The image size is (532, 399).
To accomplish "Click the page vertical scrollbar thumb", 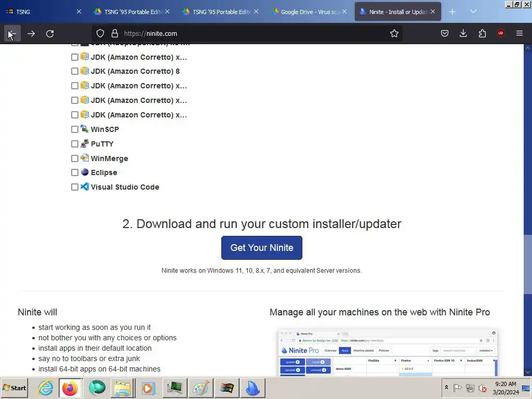I will click(x=528, y=263).
